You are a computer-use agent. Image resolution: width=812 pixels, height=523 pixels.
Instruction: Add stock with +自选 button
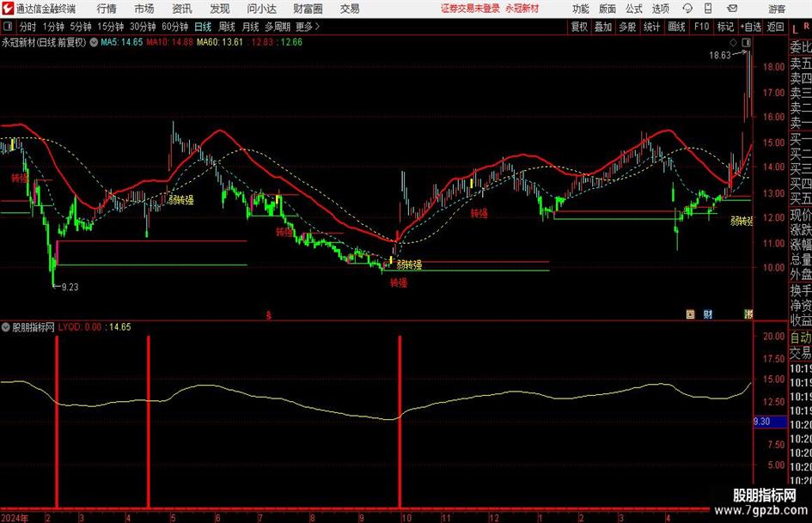point(750,27)
